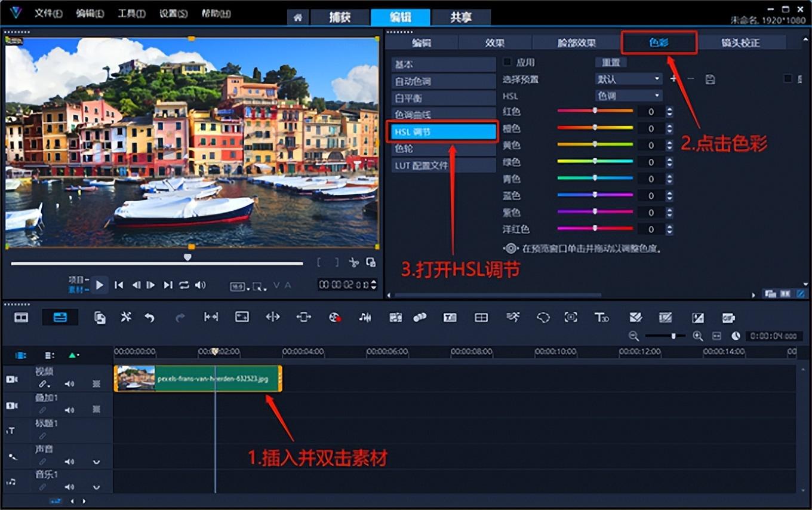Click the play button in preview

[100, 285]
